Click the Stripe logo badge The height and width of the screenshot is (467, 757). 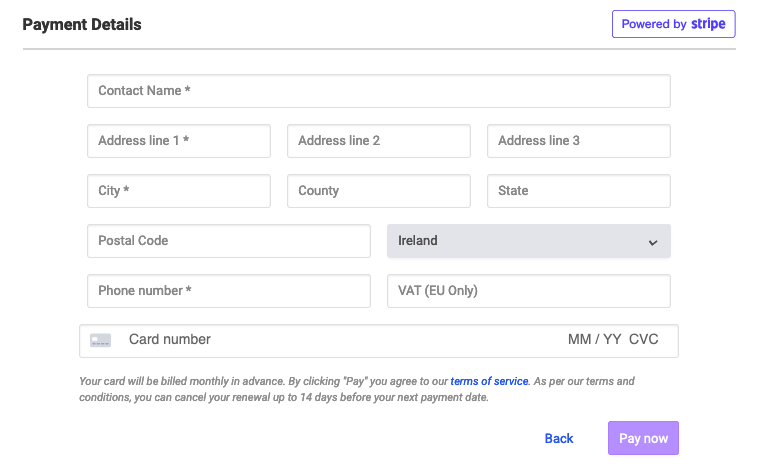coord(673,24)
